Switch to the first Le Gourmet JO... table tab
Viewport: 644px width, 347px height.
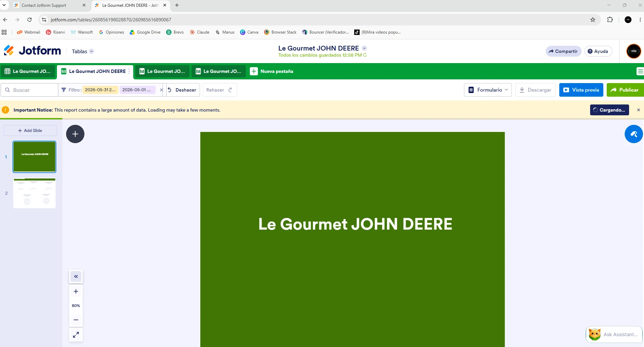[27, 71]
